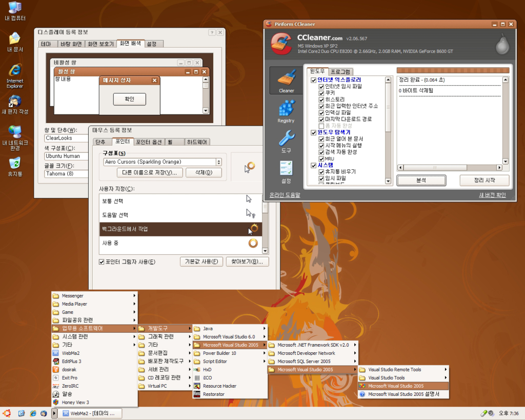Open the 색 구성표 Ubuntu Human combo box
This screenshot has width=525, height=420.
tap(66, 156)
